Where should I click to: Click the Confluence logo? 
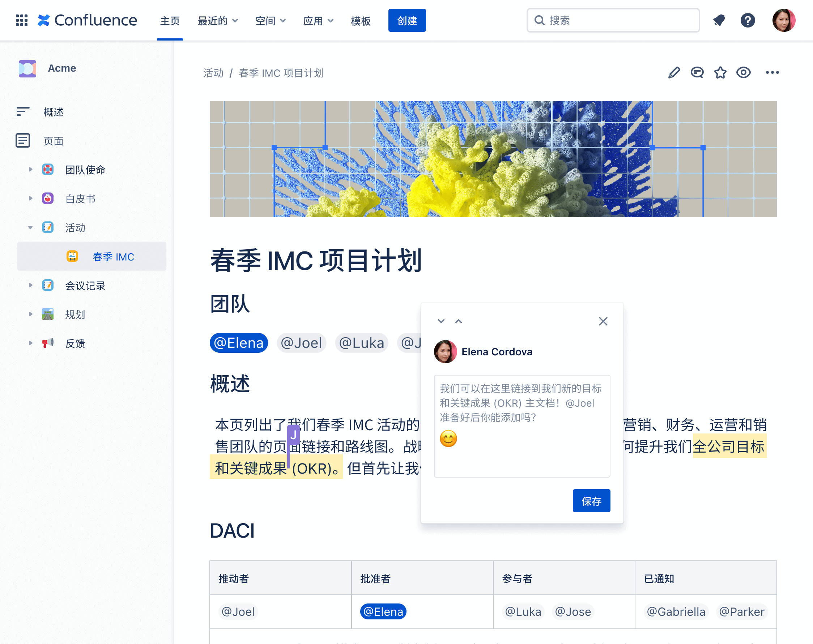coord(87,20)
